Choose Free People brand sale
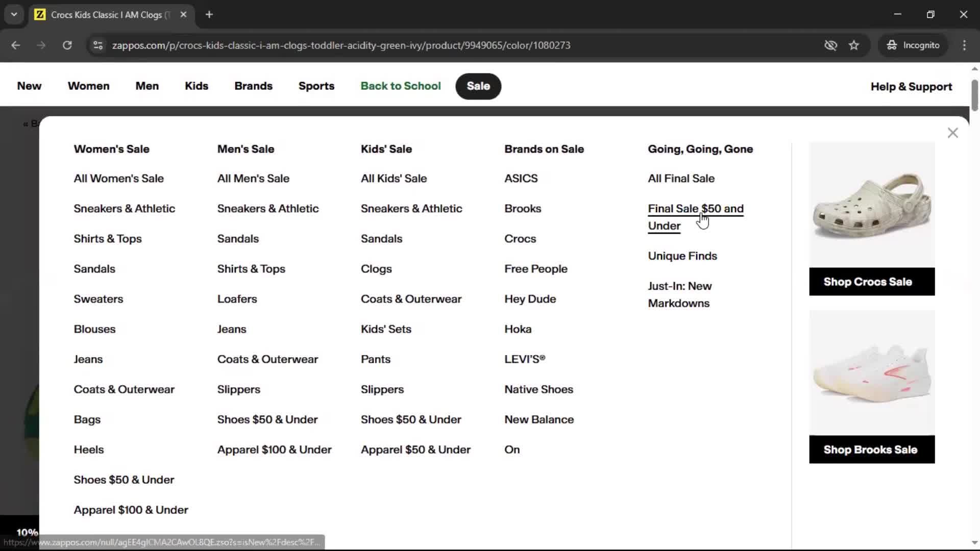The width and height of the screenshot is (980, 551). point(536,269)
